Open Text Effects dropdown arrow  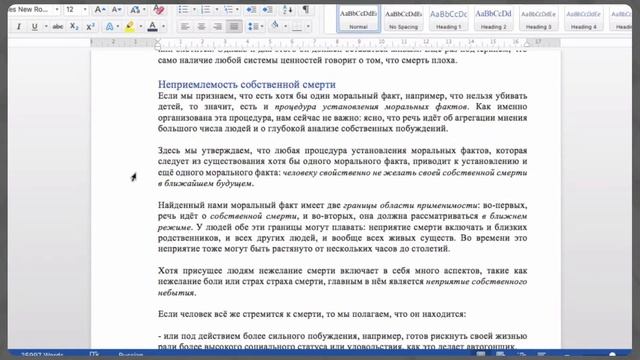coord(118,27)
